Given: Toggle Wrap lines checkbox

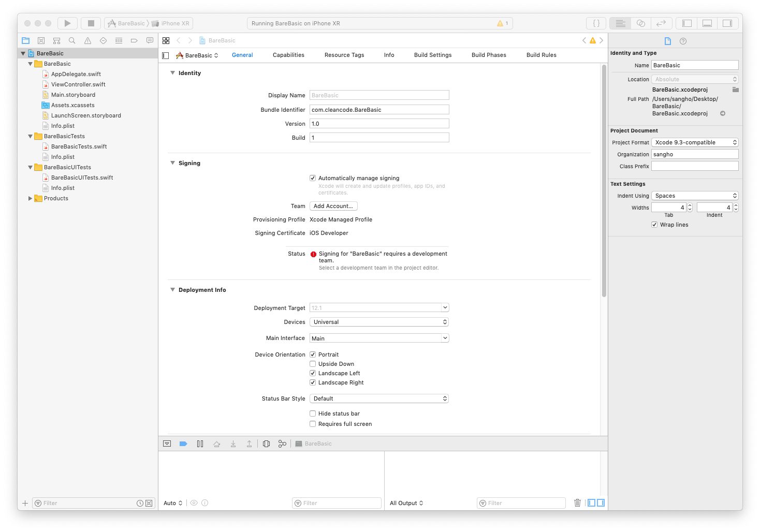Looking at the screenshot, I should (654, 225).
